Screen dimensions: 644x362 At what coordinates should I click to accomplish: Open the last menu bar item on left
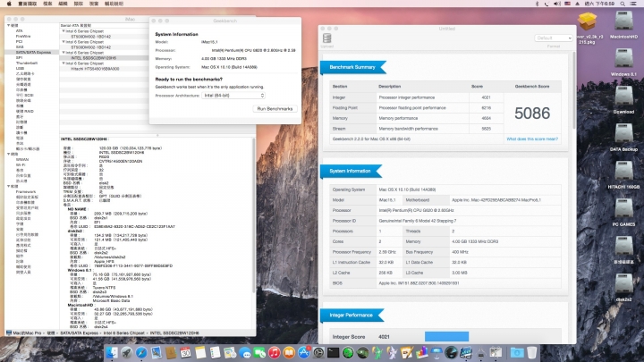click(x=114, y=4)
